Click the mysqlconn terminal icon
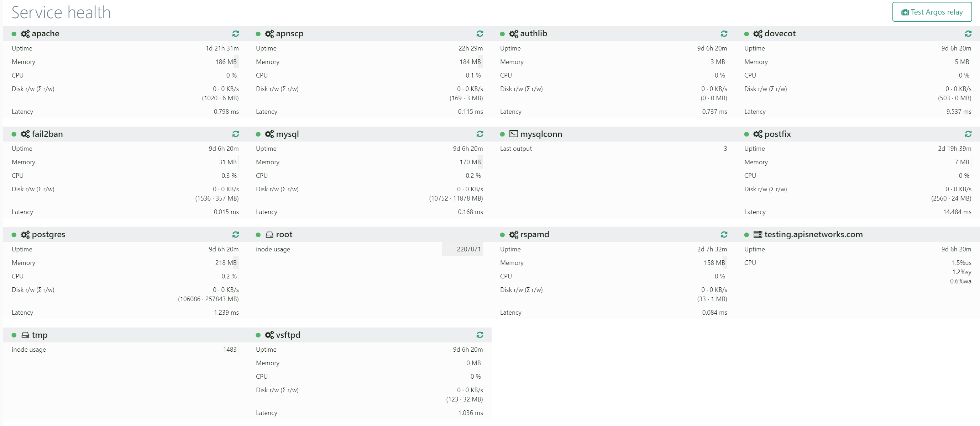The width and height of the screenshot is (980, 426). 513,134
